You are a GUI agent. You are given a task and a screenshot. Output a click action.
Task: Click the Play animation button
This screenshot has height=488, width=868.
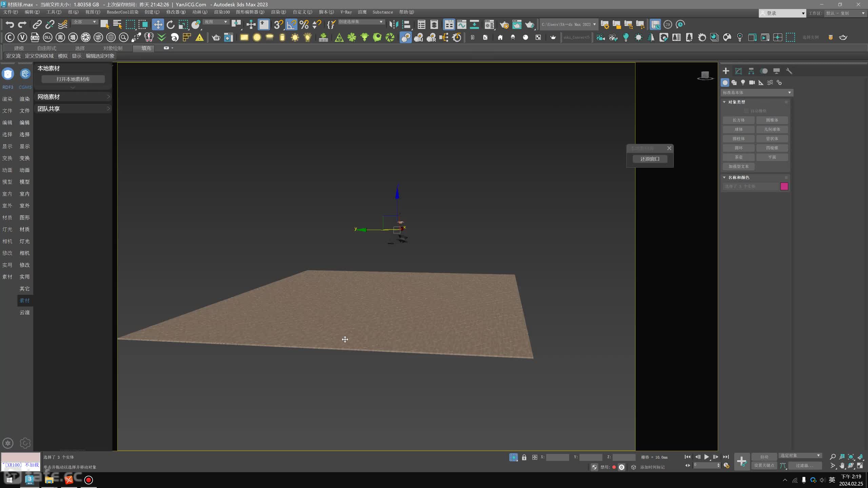click(x=706, y=457)
